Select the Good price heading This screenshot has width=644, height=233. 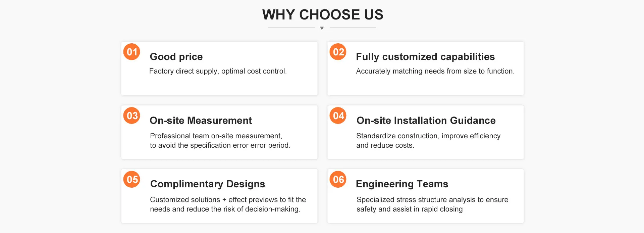coord(176,57)
